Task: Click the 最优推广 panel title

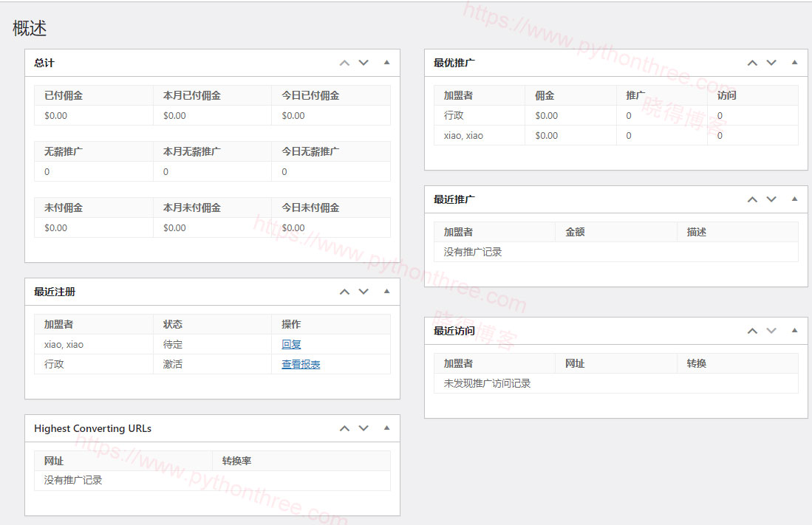Action: click(454, 63)
